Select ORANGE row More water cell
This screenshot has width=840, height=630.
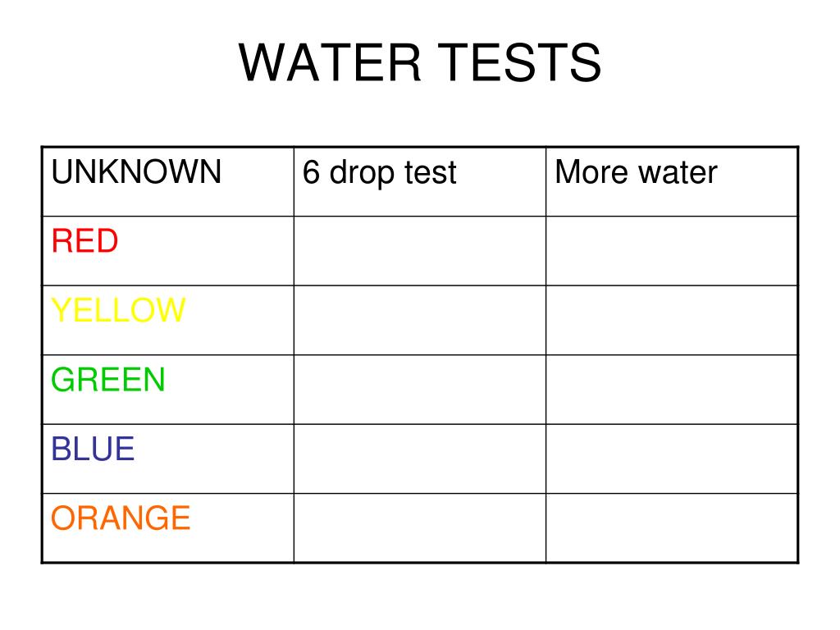tap(672, 527)
